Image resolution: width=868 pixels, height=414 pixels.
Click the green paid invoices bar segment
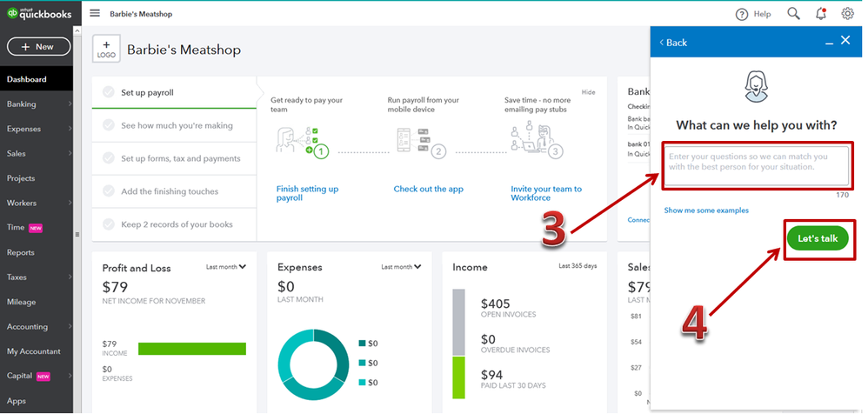pyautogui.click(x=459, y=377)
